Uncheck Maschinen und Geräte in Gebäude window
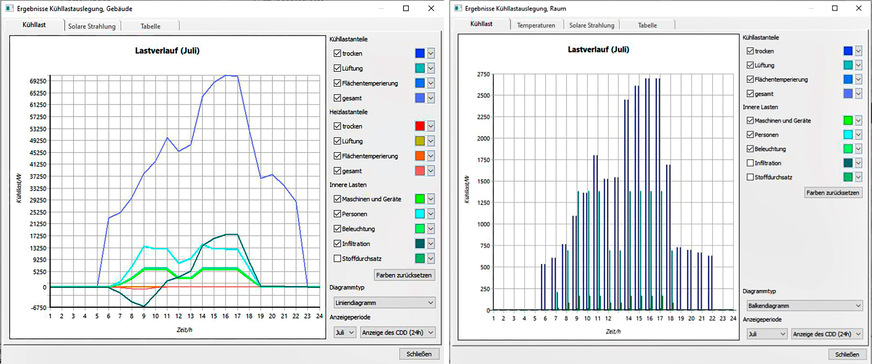Viewport: 872px width, 364px height. [336, 199]
